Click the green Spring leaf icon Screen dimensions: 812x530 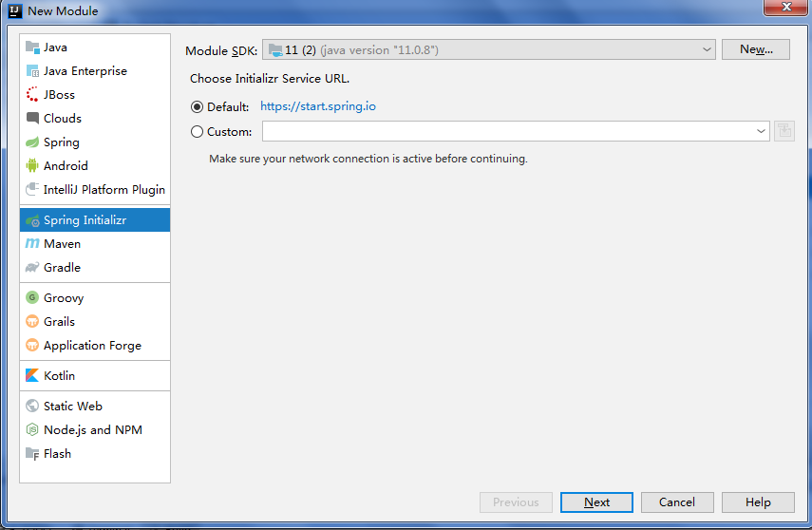click(x=32, y=142)
